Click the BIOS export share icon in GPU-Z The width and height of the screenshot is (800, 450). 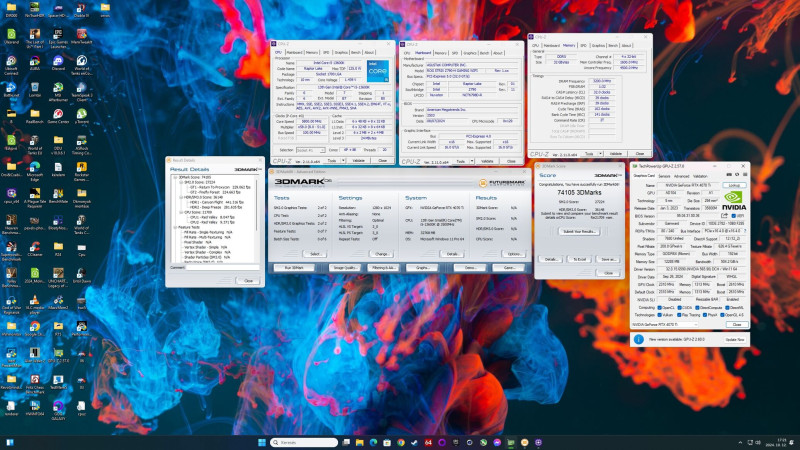coord(724,215)
